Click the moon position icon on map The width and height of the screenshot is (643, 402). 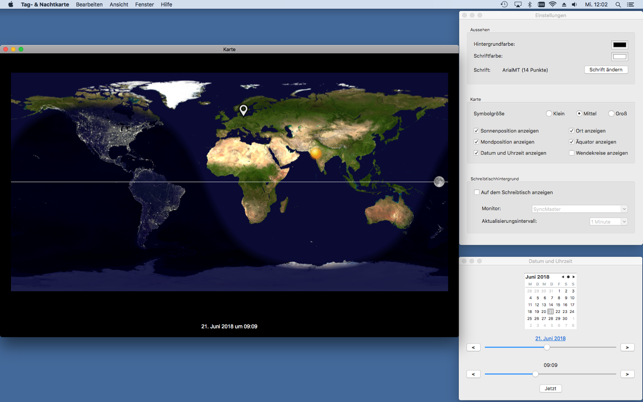pyautogui.click(x=438, y=181)
